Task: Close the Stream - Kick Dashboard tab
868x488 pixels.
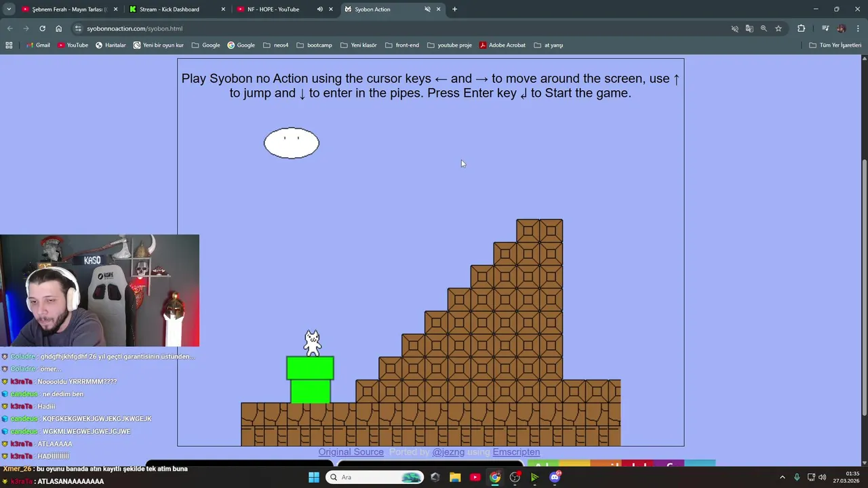Action: [223, 9]
